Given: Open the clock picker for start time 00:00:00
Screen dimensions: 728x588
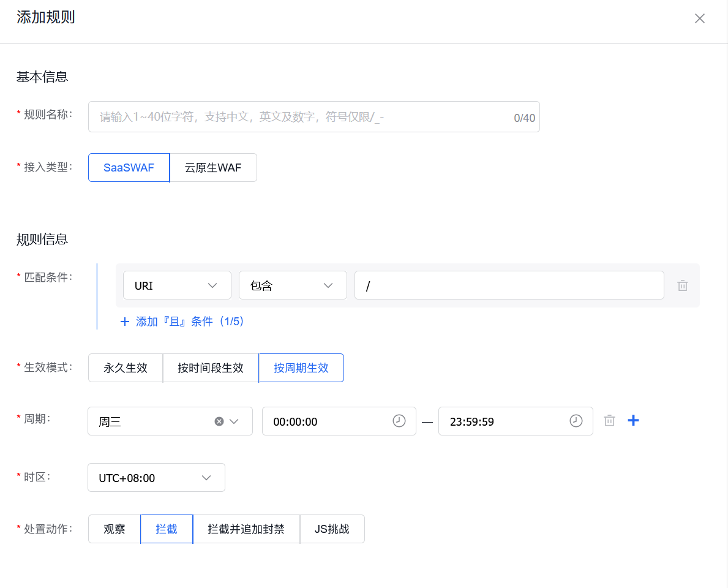Looking at the screenshot, I should (399, 421).
